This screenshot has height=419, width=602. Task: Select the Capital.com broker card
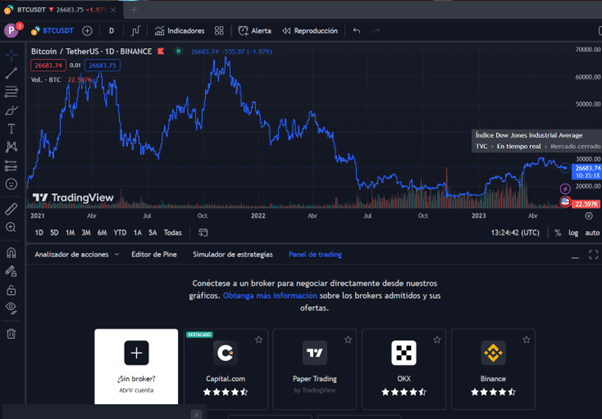[x=225, y=369]
